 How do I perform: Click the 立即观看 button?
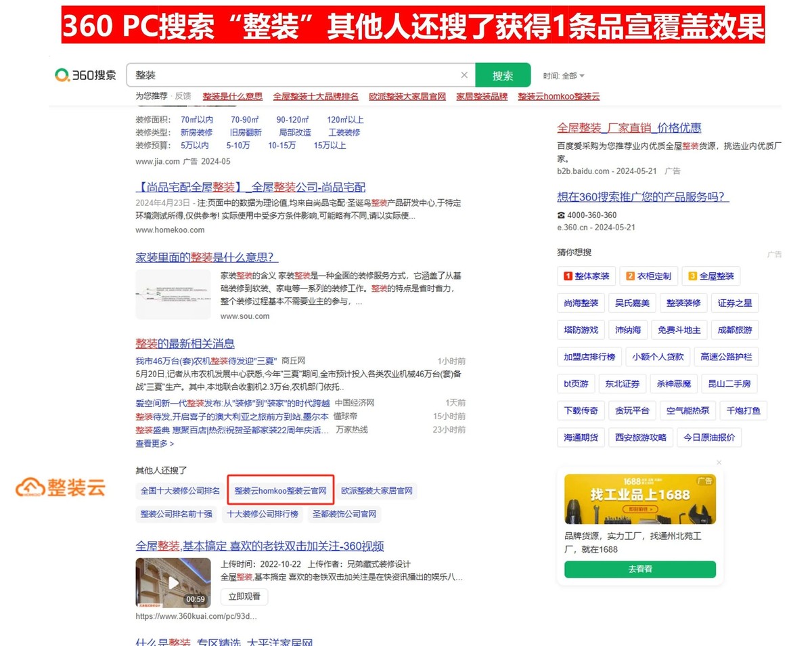click(x=244, y=597)
